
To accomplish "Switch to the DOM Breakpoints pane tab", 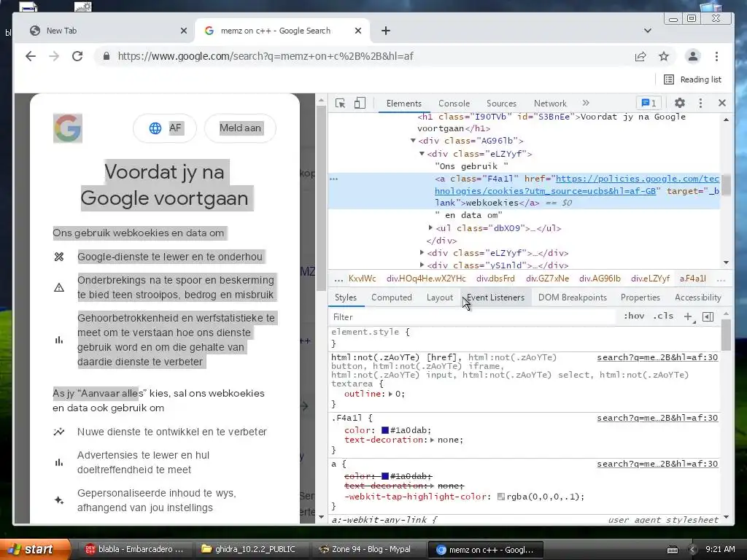I will [573, 297].
